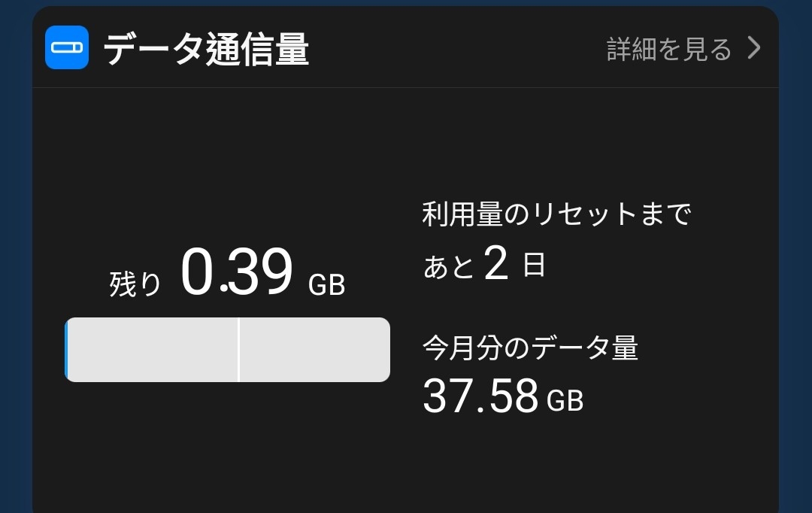Screen dimensions: 812x513
Task: Tap the 日 character after the 2
Action: click(534, 264)
